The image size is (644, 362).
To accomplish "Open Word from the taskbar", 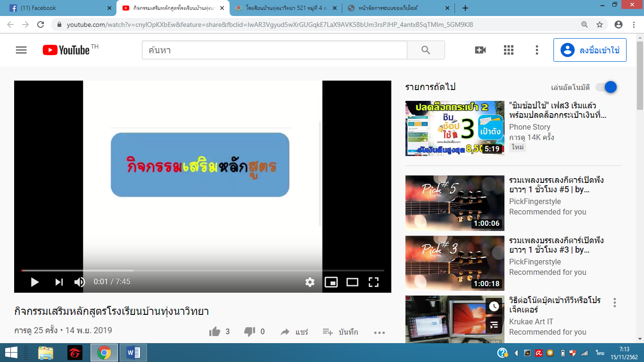I will pyautogui.click(x=133, y=353).
